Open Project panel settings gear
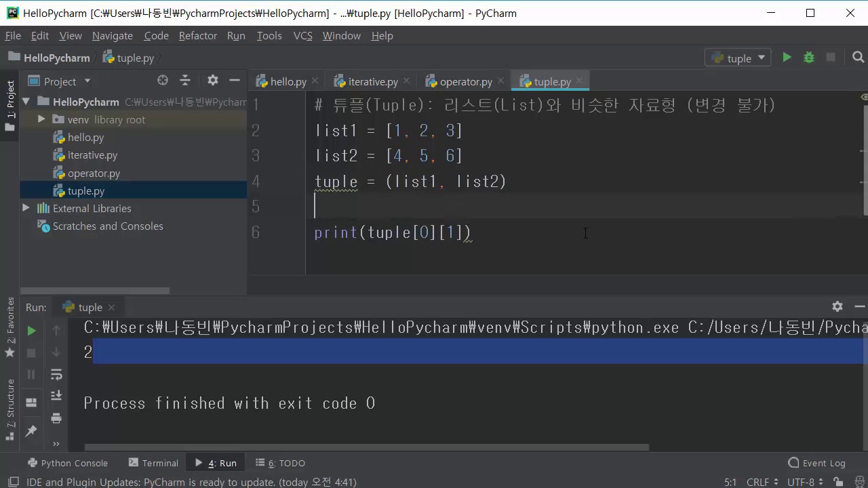Viewport: 868px width, 488px height. point(213,81)
